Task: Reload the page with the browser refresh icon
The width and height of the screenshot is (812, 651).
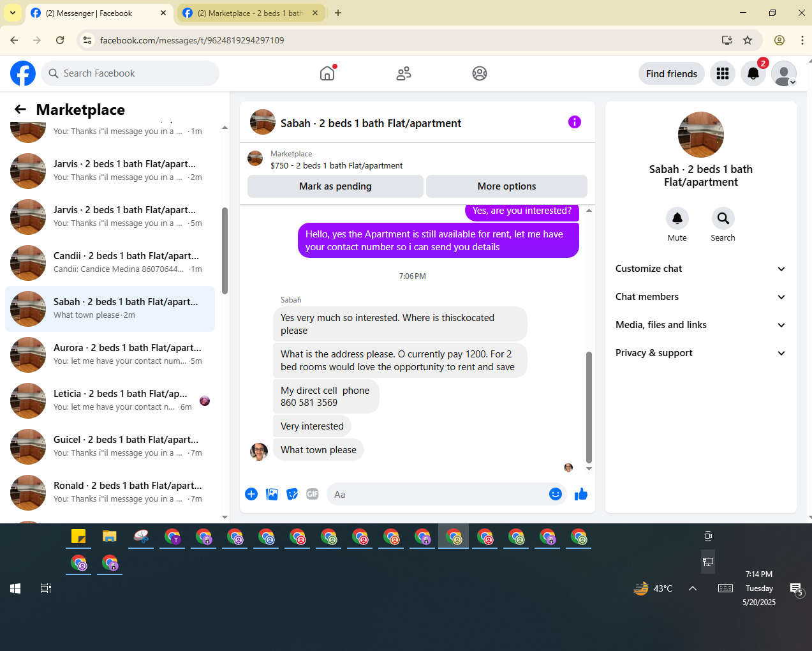Action: click(x=60, y=40)
